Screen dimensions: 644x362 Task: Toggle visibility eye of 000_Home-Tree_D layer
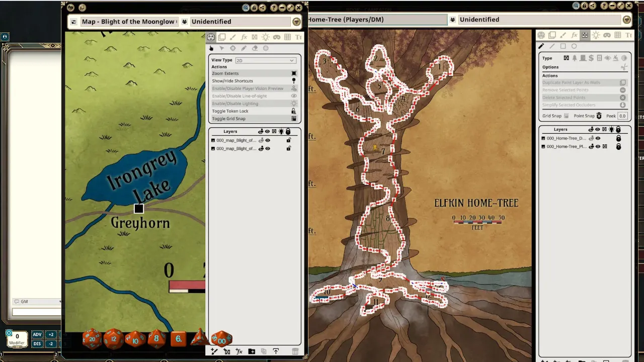tap(598, 138)
